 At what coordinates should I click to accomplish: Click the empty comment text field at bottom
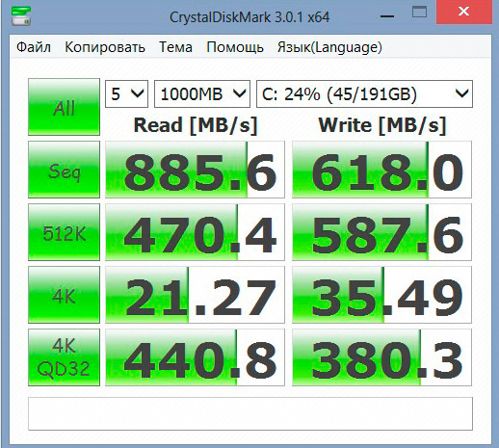coord(250,413)
